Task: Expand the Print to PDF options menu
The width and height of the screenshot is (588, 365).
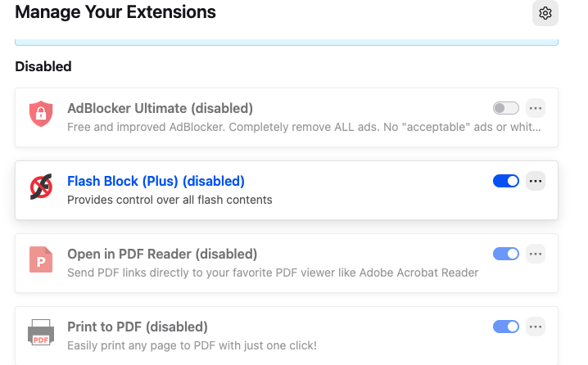Action: click(536, 327)
